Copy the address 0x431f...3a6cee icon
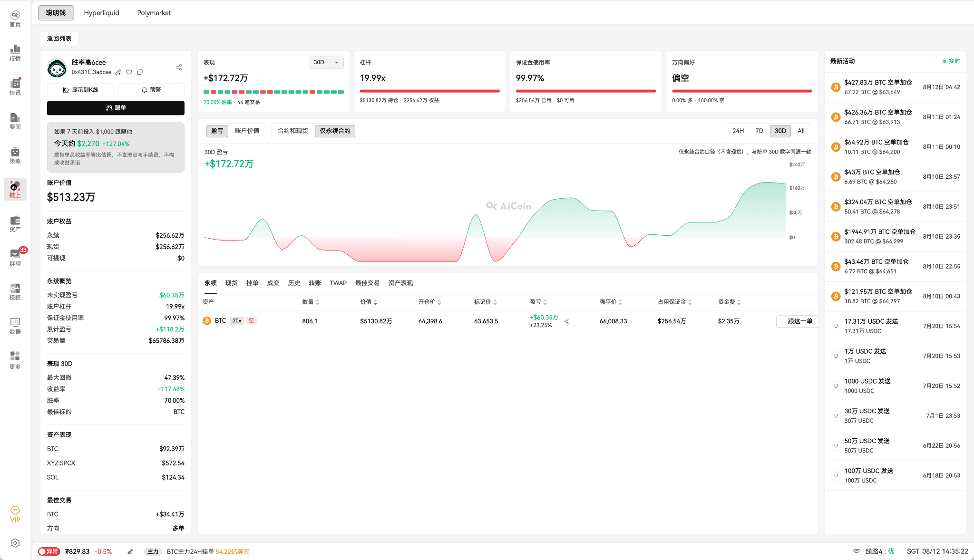This screenshot has height=560, width=974. (140, 72)
